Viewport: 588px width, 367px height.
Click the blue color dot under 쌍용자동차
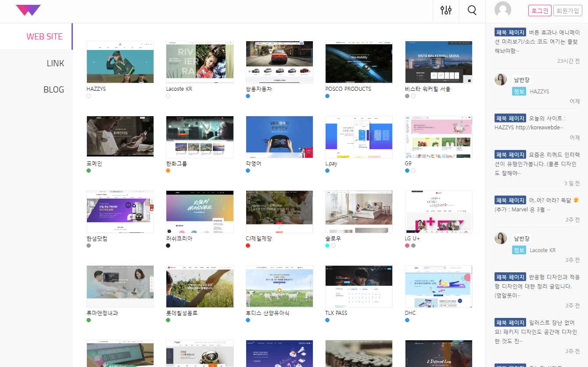[x=248, y=96]
